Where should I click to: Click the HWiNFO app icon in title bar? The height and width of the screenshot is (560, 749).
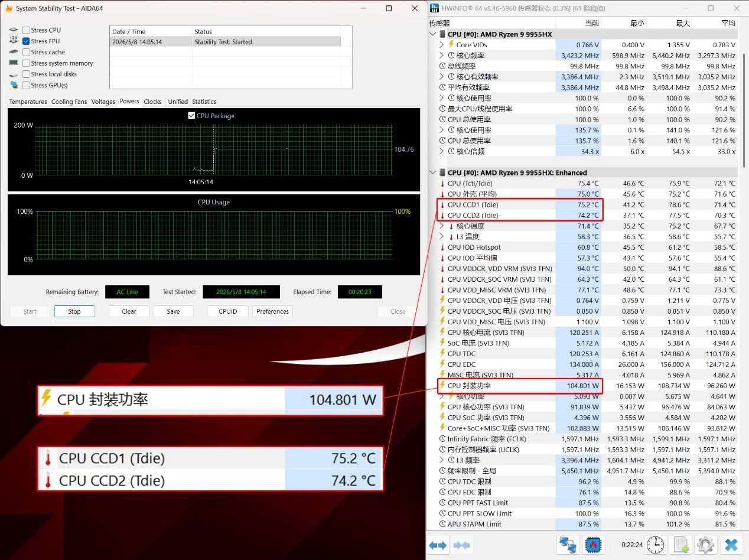[x=435, y=8]
